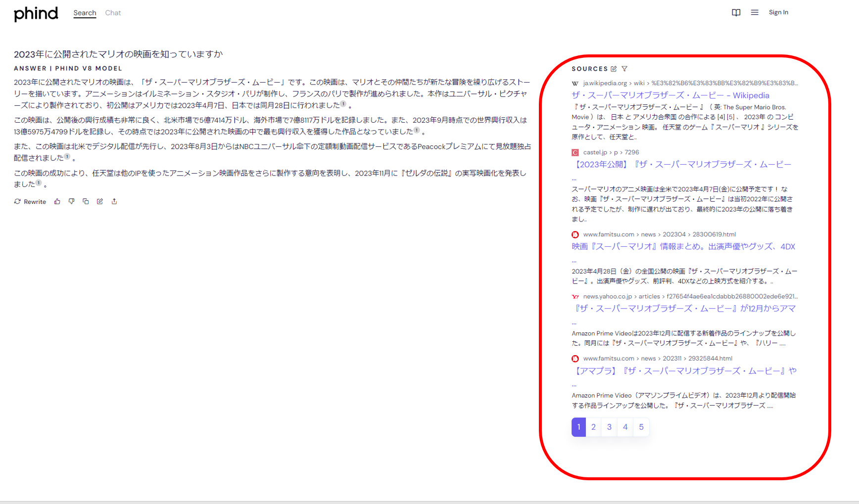Switch to the Search tab
The height and width of the screenshot is (504, 859).
[85, 13]
